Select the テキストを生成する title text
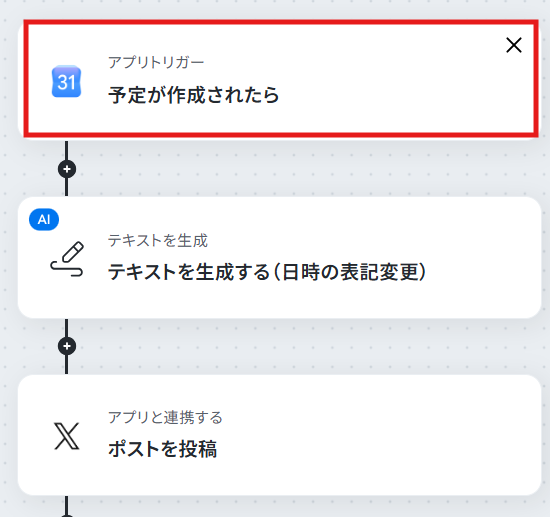The height and width of the screenshot is (517, 550). (189, 272)
